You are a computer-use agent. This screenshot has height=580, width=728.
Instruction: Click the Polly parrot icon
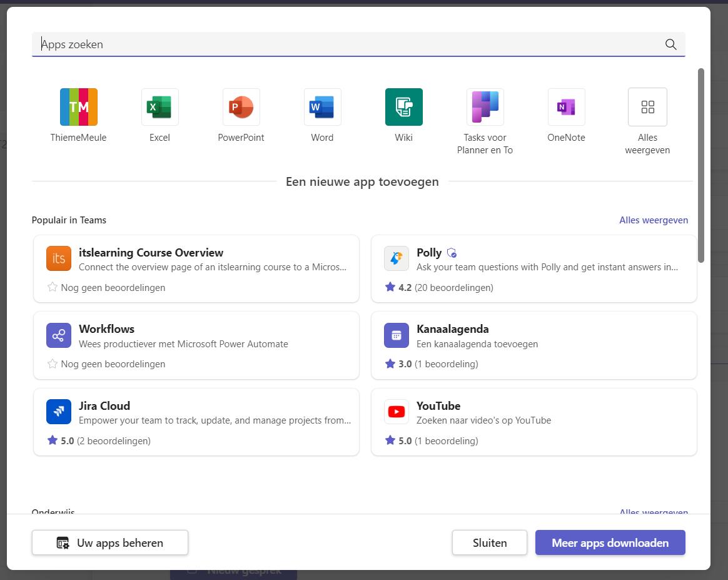tap(397, 258)
